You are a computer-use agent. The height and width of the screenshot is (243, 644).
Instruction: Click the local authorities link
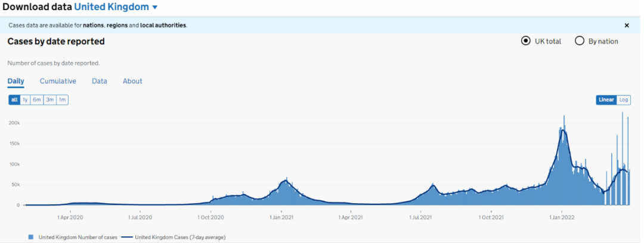tap(163, 26)
